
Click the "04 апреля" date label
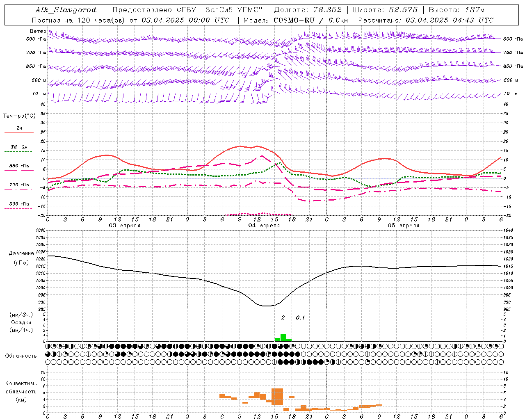click(x=264, y=226)
